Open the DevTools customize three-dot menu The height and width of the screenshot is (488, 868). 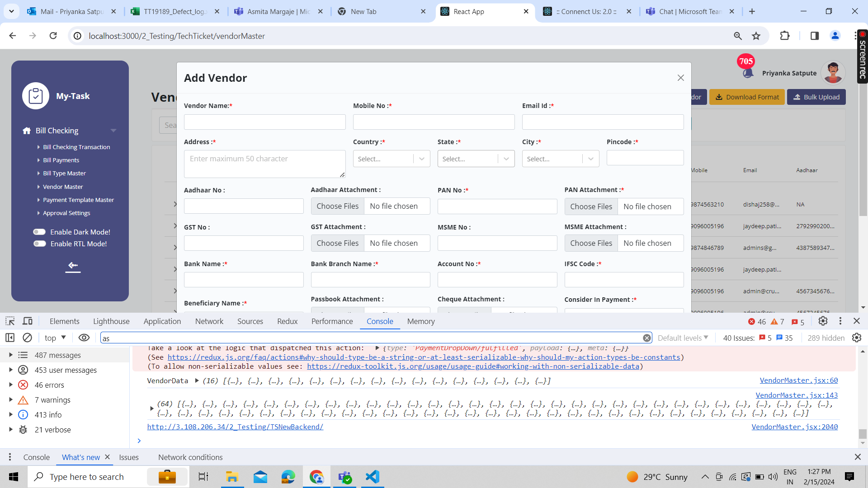tap(840, 321)
